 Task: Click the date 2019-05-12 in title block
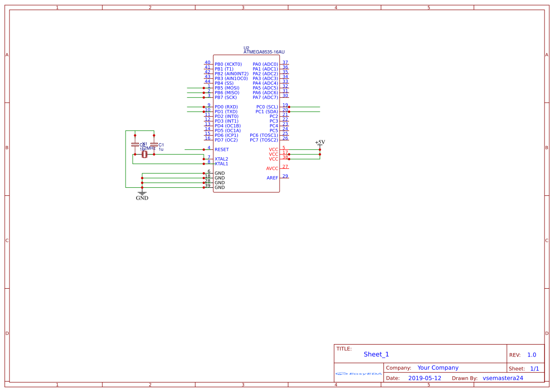tap(425, 378)
